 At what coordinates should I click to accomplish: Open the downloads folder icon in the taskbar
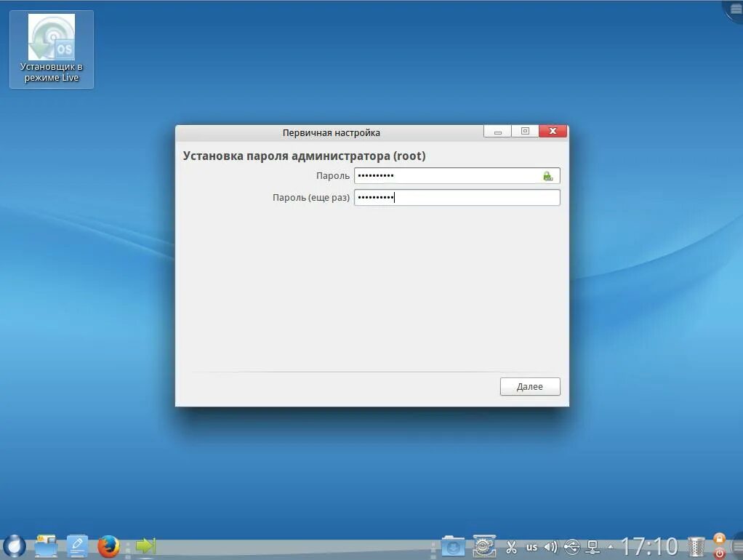coord(453,546)
